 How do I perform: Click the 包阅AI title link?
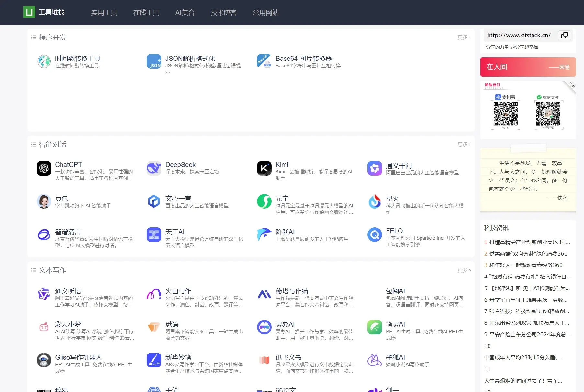pyautogui.click(x=395, y=291)
